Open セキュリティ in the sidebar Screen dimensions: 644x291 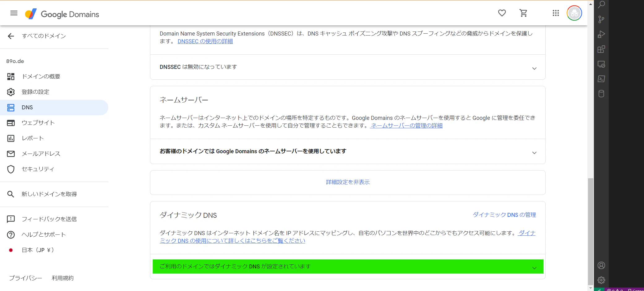[x=54, y=169]
